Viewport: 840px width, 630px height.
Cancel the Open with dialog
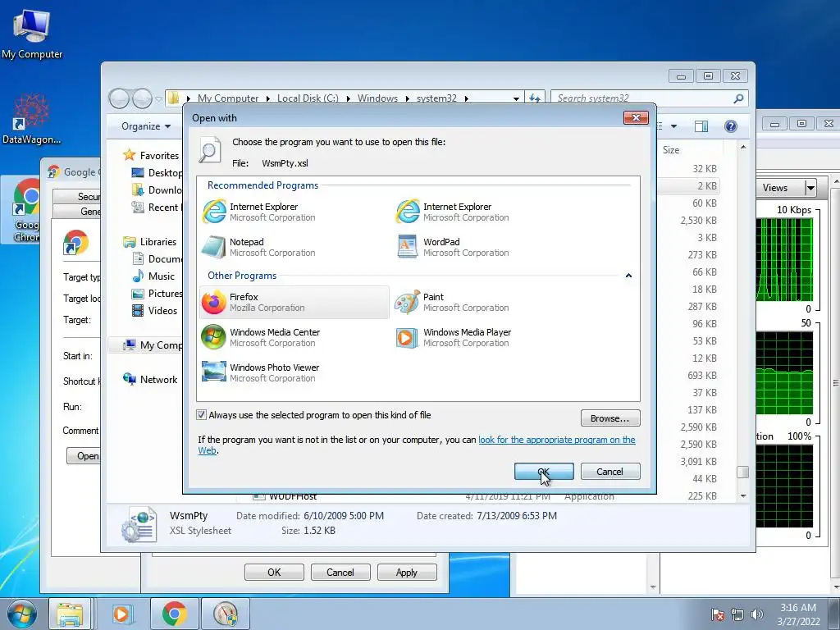coord(610,472)
